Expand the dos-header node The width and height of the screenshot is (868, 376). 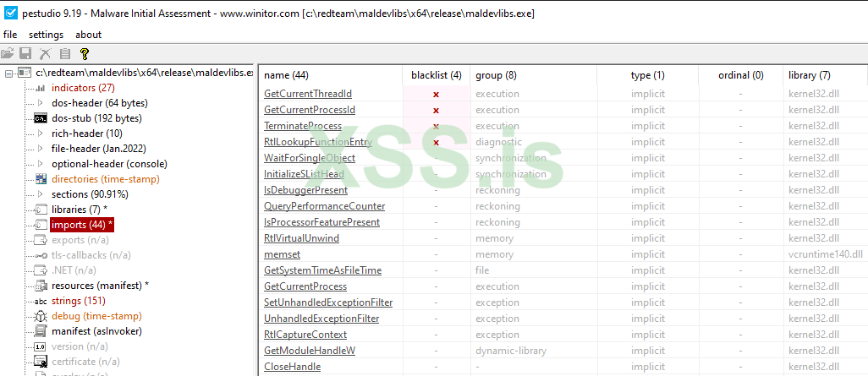pyautogui.click(x=41, y=103)
